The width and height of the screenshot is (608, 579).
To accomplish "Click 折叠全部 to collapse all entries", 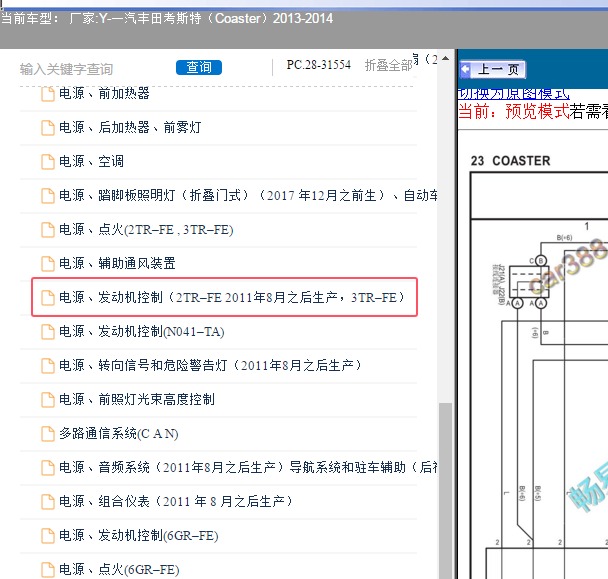I will click(388, 66).
